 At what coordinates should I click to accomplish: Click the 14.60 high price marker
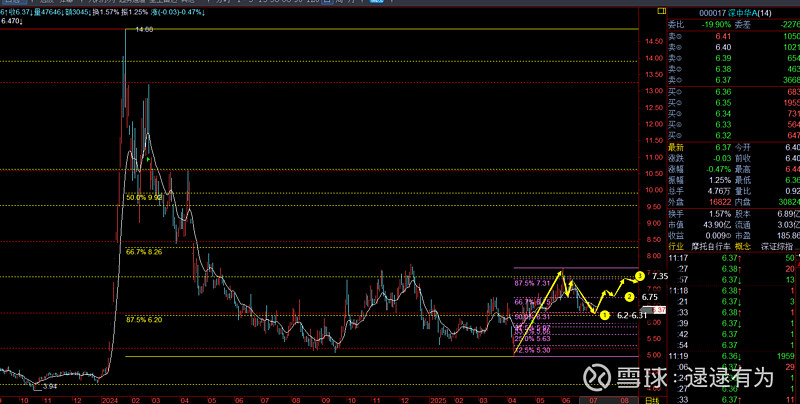[144, 30]
